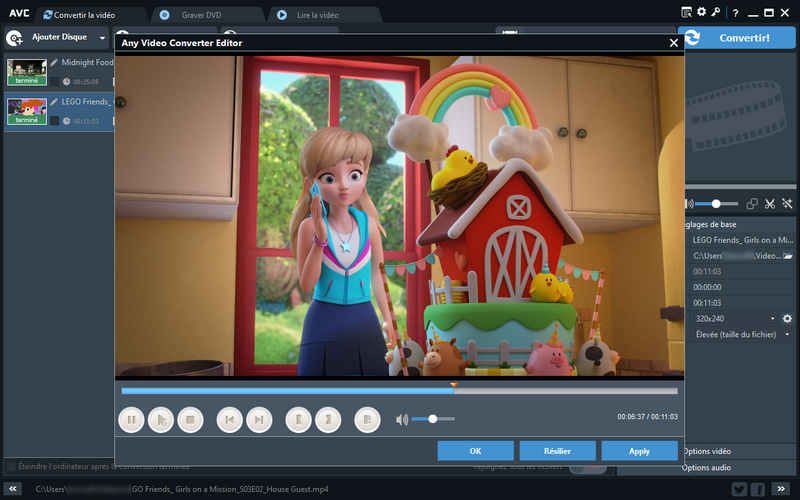Expand the Ajouter Disque dropdown arrow

coord(103,38)
